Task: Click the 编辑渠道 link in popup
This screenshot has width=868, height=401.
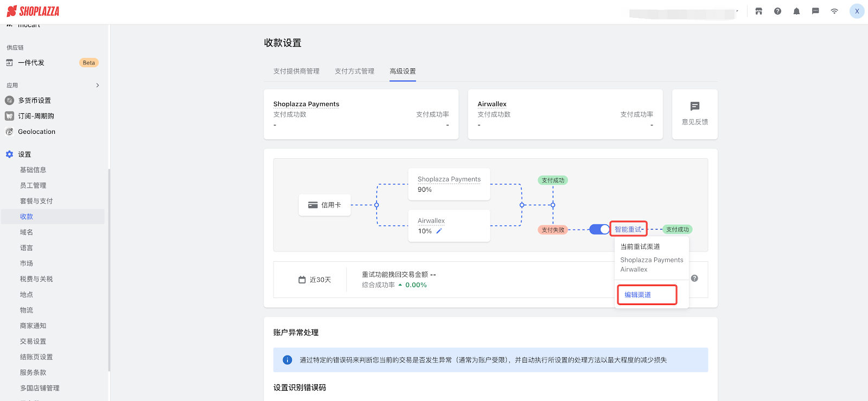Action: [637, 295]
